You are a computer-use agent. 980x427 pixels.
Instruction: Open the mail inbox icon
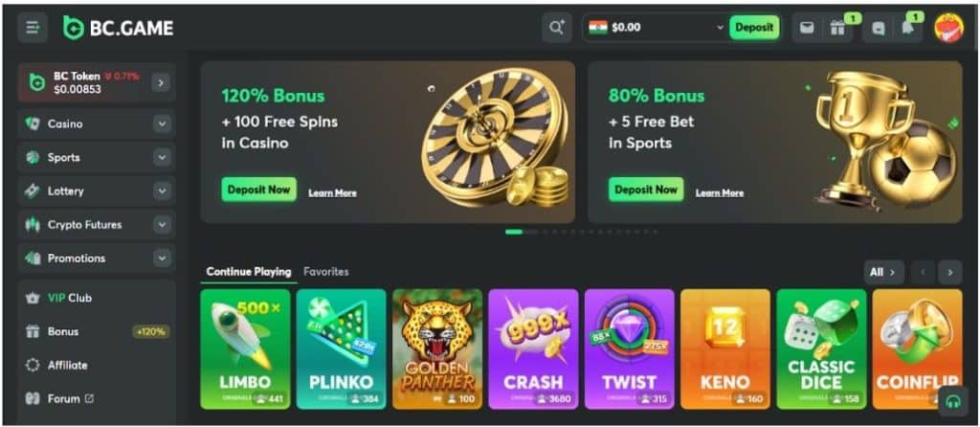(x=808, y=28)
